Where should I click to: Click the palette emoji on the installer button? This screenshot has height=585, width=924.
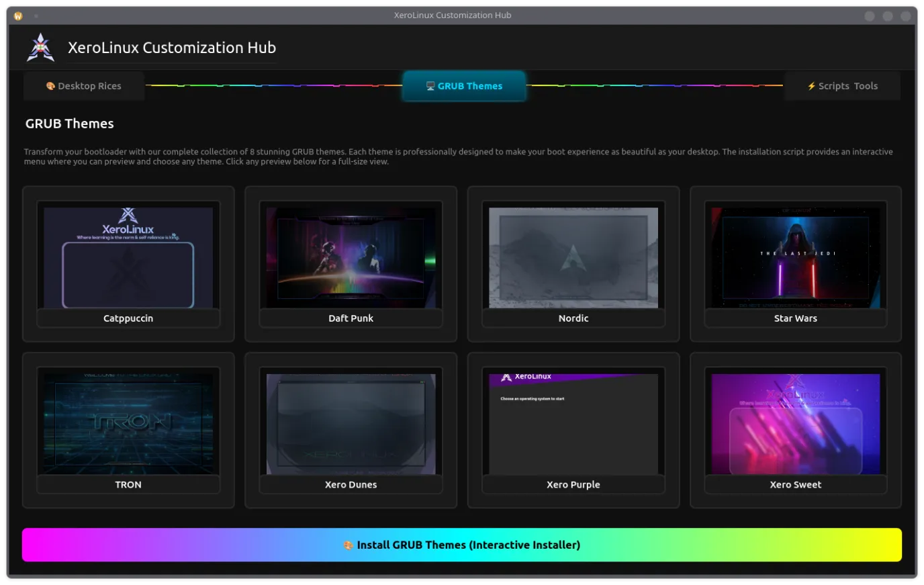click(x=349, y=545)
